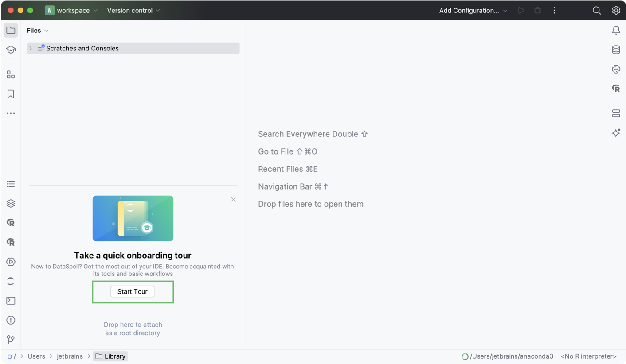
Task: Open the Bookmarks tool window
Action: (x=11, y=94)
